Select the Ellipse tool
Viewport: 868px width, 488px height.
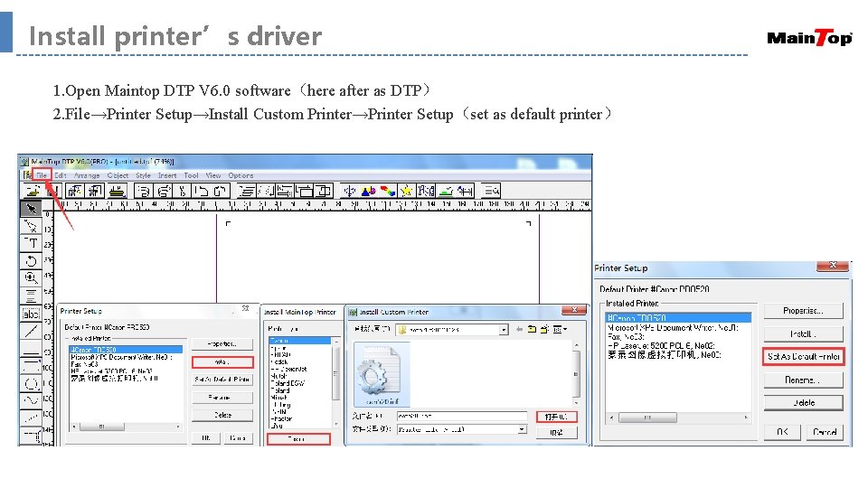pyautogui.click(x=31, y=383)
